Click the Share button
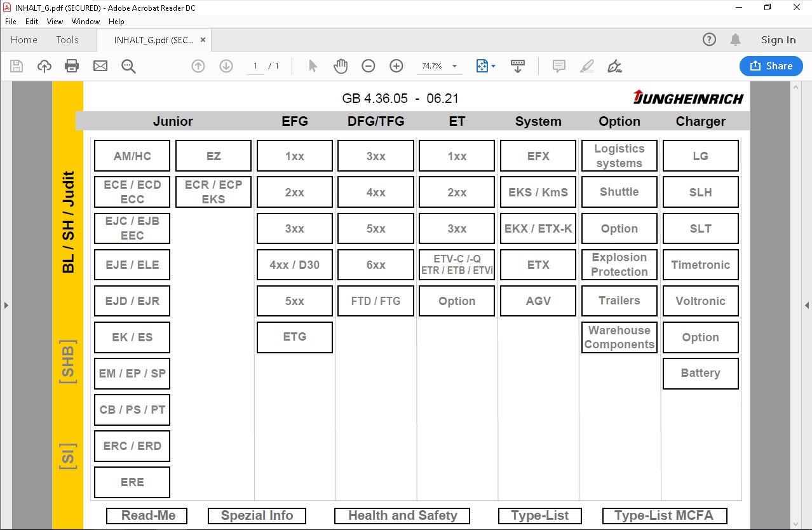This screenshot has width=812, height=530. [771, 65]
